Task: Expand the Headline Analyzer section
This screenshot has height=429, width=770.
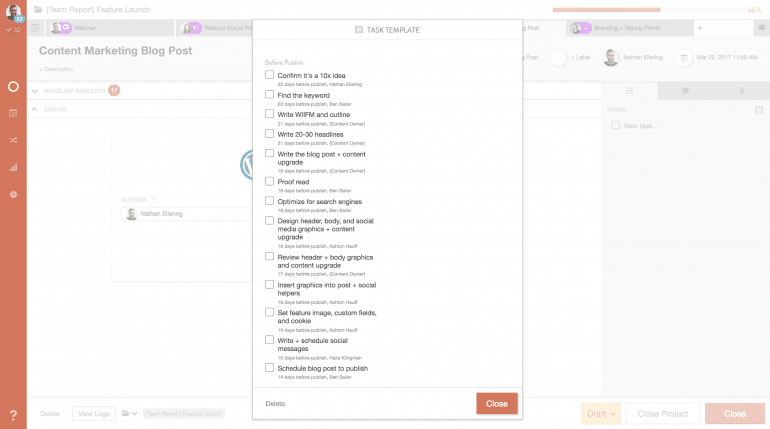Action: 35,91
